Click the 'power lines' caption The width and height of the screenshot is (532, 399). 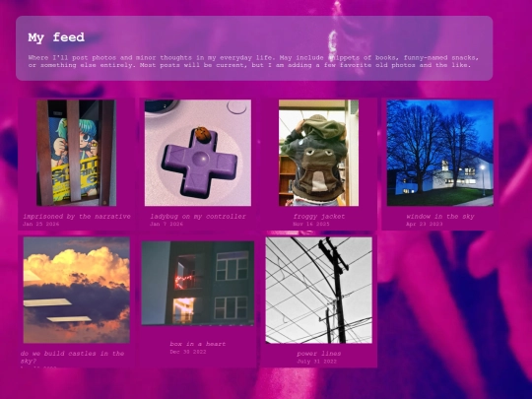[319, 354]
